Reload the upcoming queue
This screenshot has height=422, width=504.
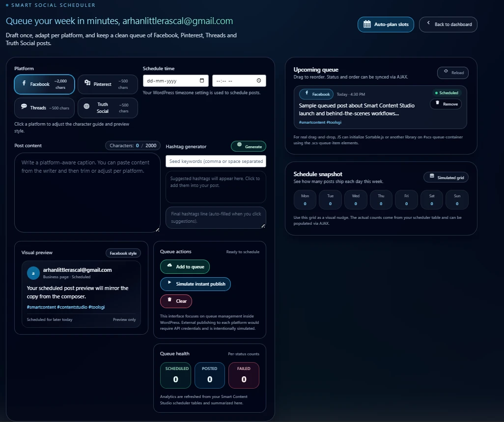coord(452,73)
